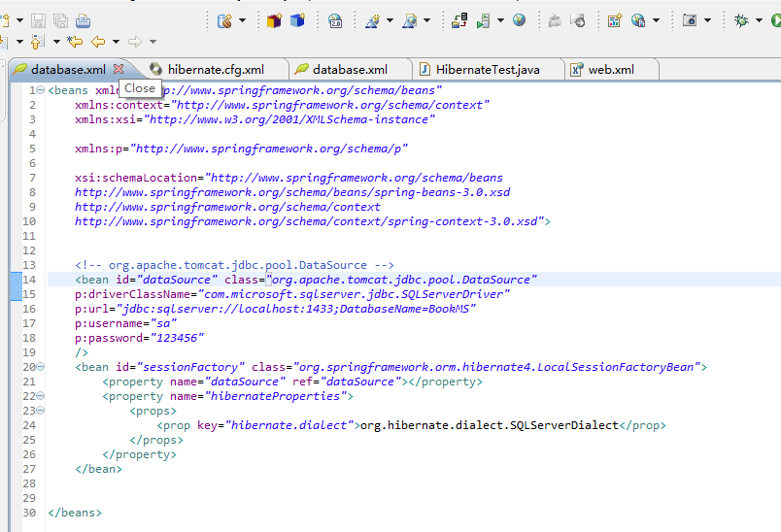Collapse the beans element fold on line 1
781x532 pixels.
[x=41, y=90]
